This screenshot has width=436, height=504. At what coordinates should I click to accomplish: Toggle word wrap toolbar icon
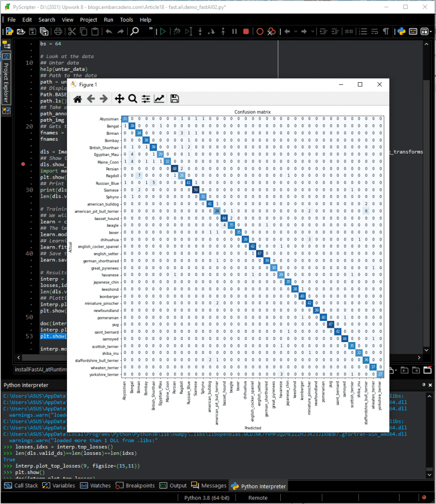374,31
